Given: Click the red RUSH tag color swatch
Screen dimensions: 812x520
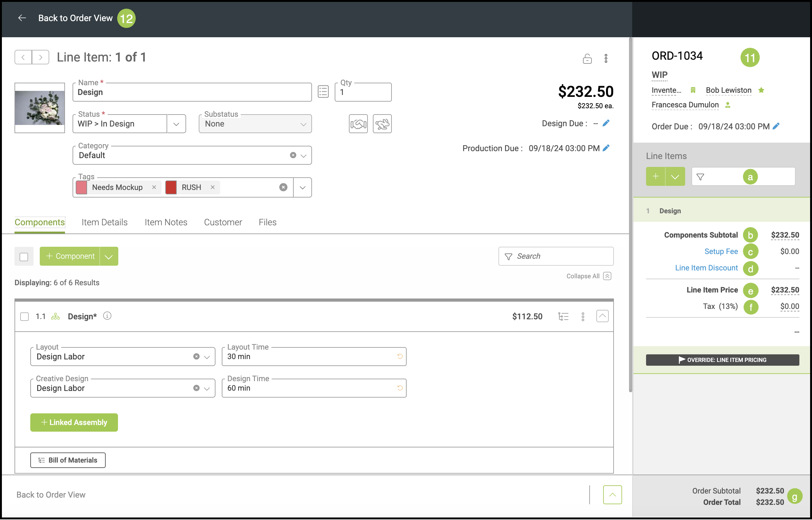Looking at the screenshot, I should pos(171,187).
